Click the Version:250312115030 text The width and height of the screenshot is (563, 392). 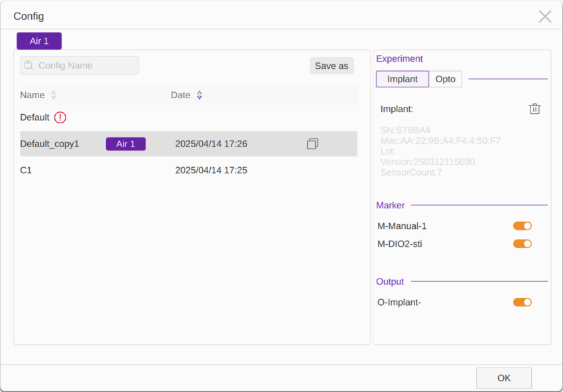(428, 162)
